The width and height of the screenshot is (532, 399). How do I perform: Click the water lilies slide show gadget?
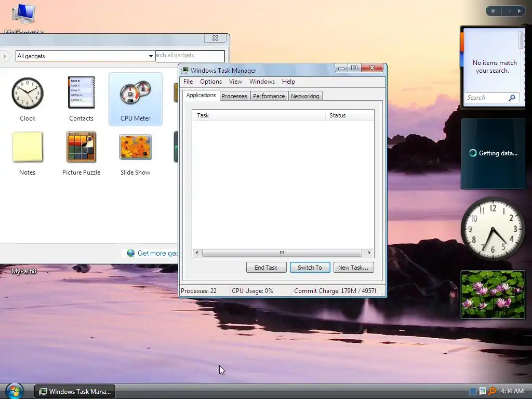tap(493, 295)
